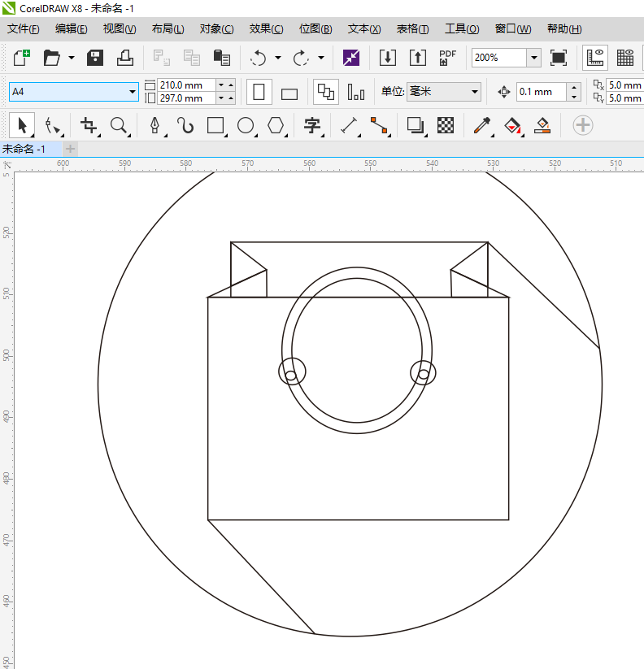Choose the Rectangle drawing tool
The image size is (644, 669).
coord(215,125)
